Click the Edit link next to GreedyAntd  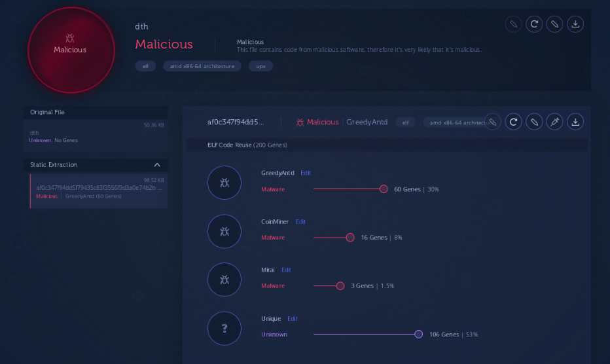(x=306, y=173)
